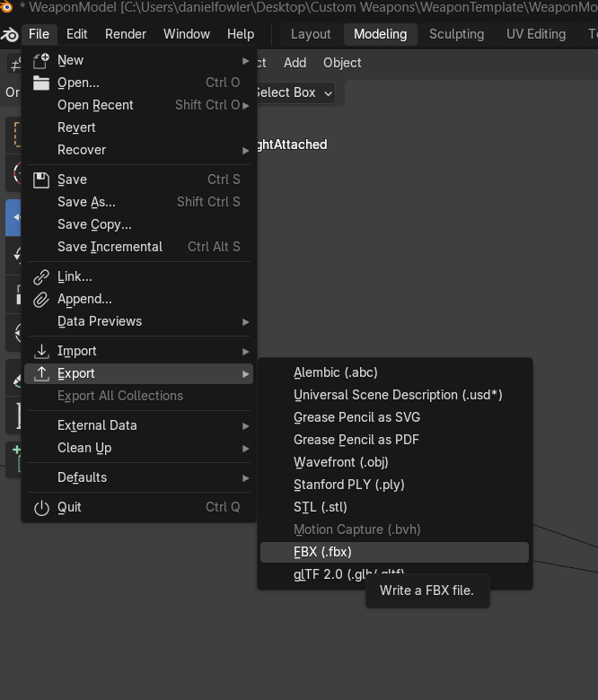Click the Blender logo icon
Screen dimensions: 598x700
tap(9, 34)
